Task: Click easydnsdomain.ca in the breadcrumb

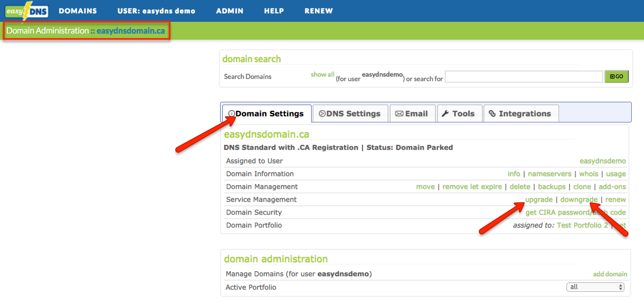Action: (x=131, y=31)
